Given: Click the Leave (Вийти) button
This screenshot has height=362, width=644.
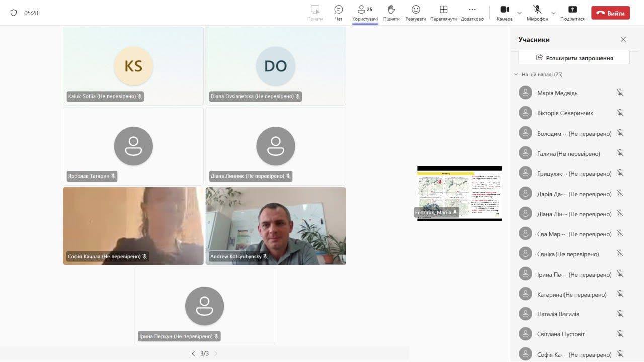Looking at the screenshot, I should pyautogui.click(x=610, y=13).
